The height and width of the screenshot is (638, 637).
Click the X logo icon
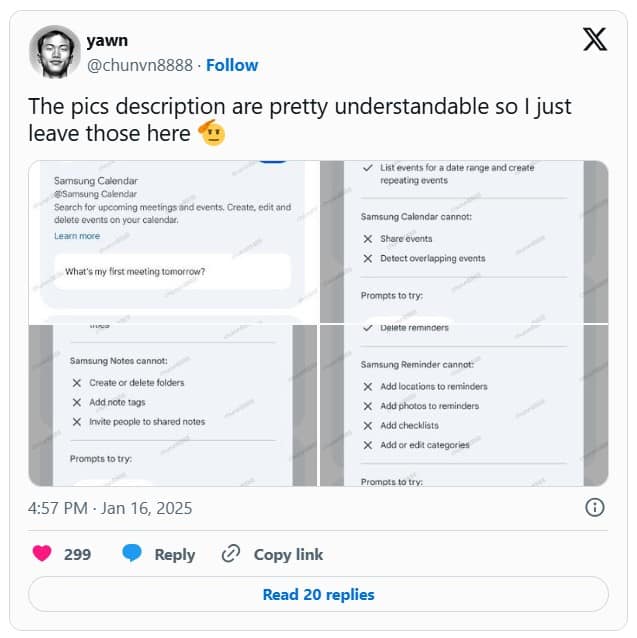[594, 40]
